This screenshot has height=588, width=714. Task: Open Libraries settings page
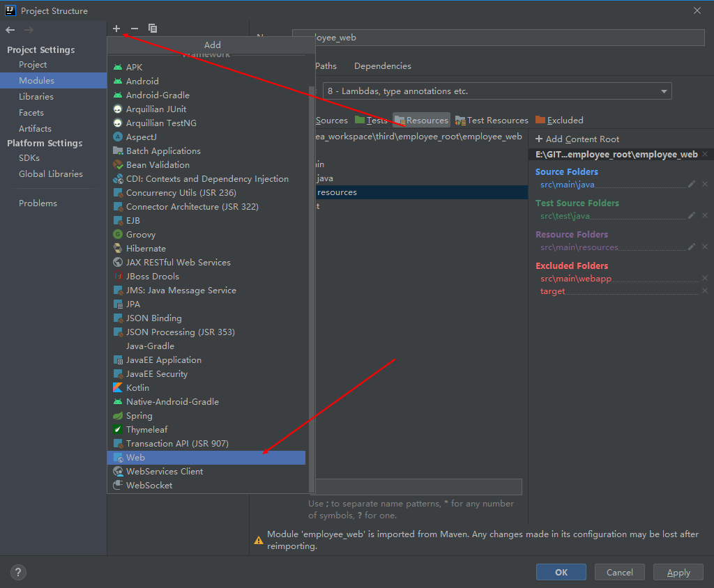[36, 96]
